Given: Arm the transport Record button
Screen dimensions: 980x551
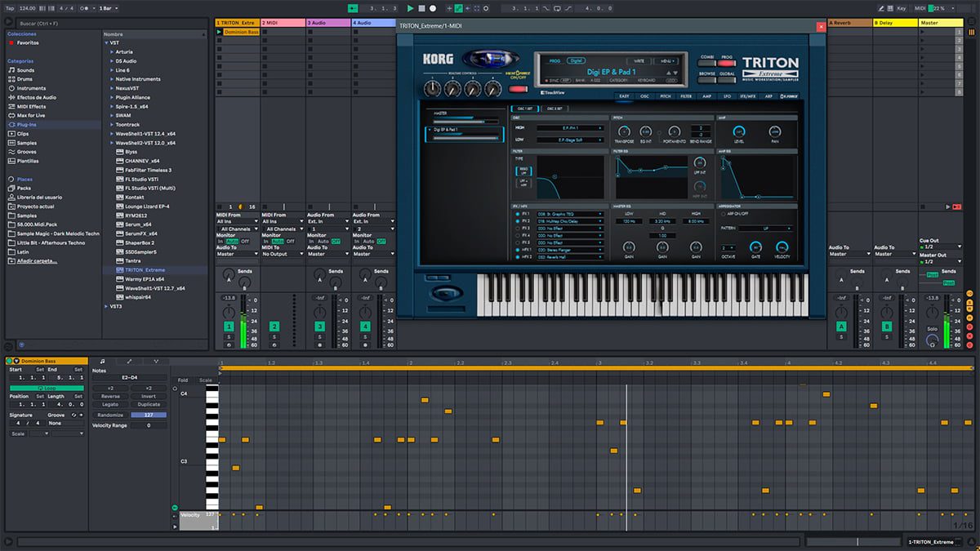Looking at the screenshot, I should (433, 8).
